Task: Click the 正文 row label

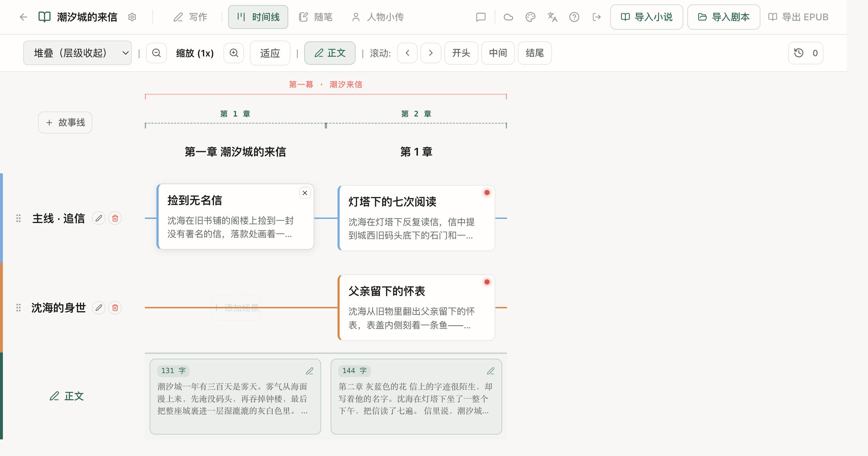Action: click(x=67, y=396)
